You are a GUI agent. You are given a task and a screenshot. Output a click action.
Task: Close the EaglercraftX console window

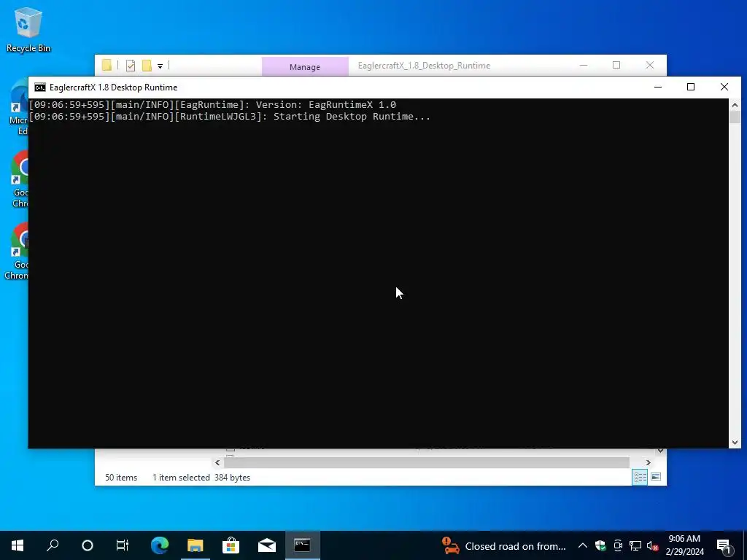pos(724,87)
